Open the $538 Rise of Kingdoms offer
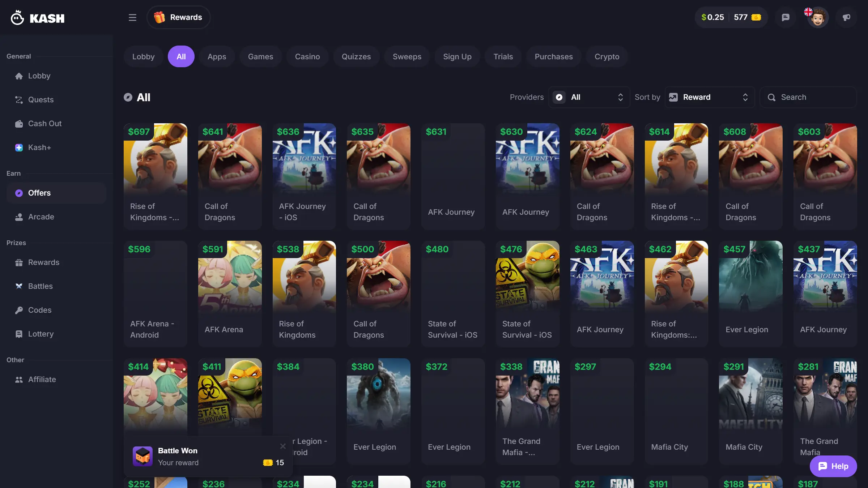The image size is (868, 488). [x=304, y=294]
